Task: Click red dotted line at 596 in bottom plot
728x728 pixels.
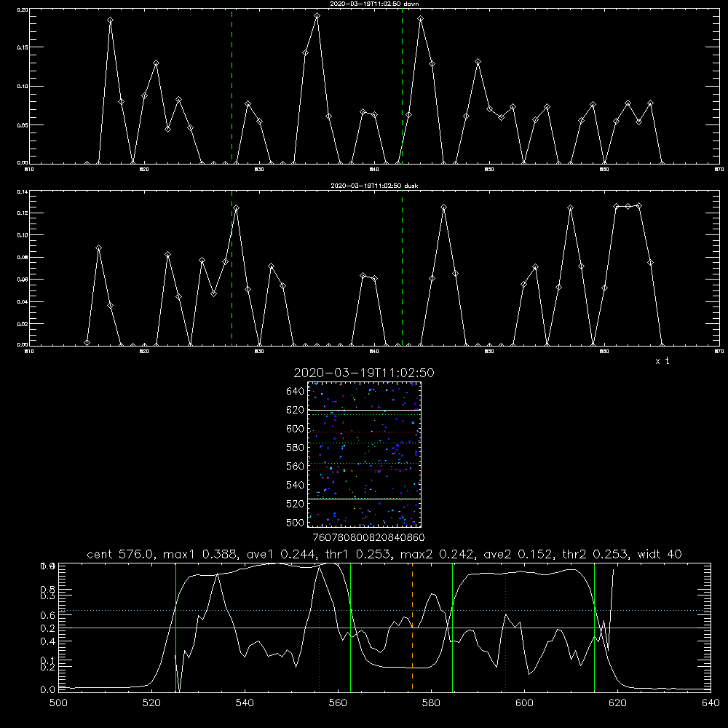Action: [505, 628]
